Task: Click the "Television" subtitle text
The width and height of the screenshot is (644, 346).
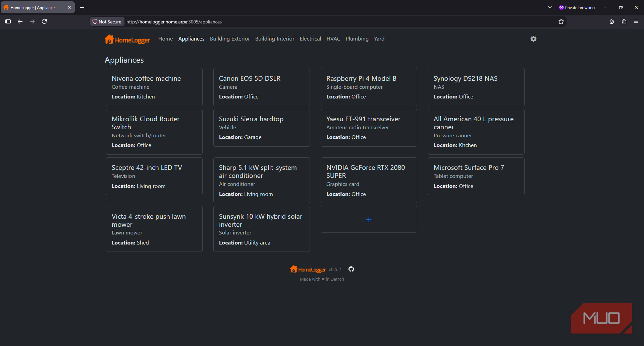Action: pos(123,176)
